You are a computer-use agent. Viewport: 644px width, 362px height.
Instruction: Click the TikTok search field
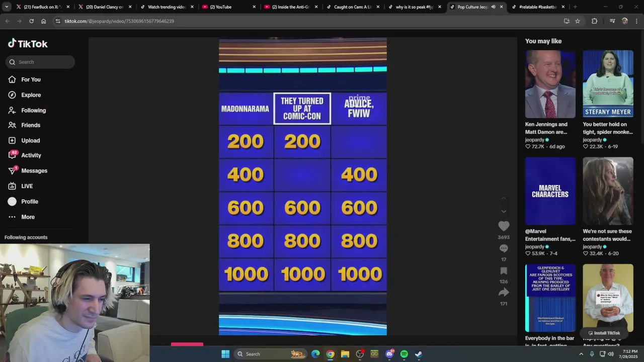coord(40,62)
